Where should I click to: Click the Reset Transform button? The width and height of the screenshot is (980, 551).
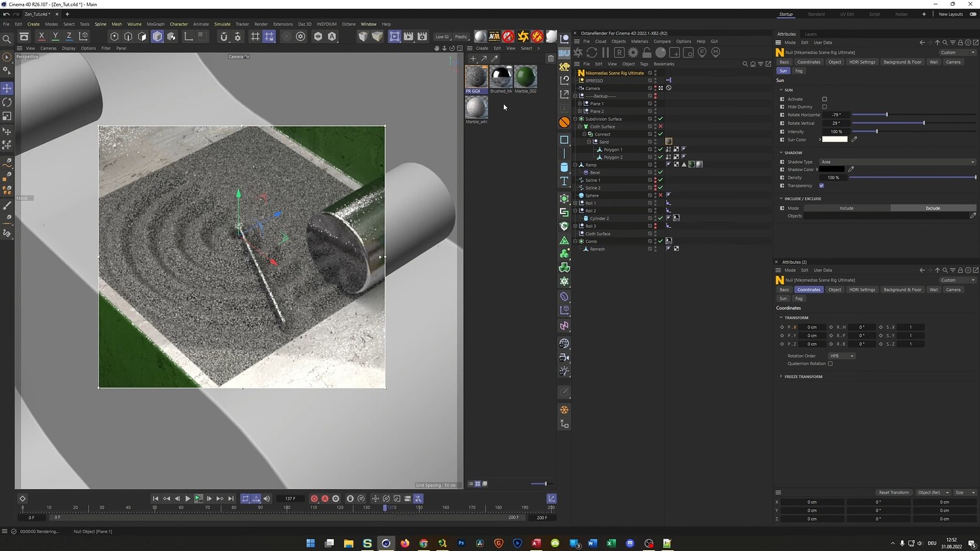pos(894,492)
